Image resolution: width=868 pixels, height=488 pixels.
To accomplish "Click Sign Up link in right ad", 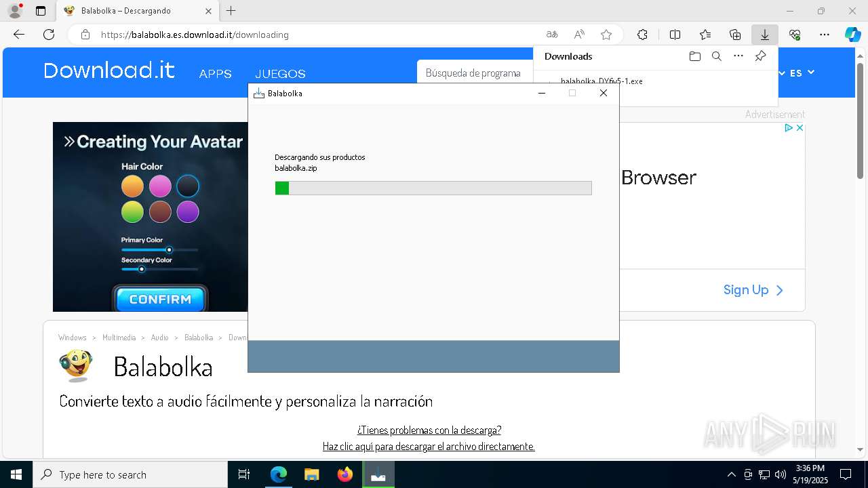I will coord(753,290).
